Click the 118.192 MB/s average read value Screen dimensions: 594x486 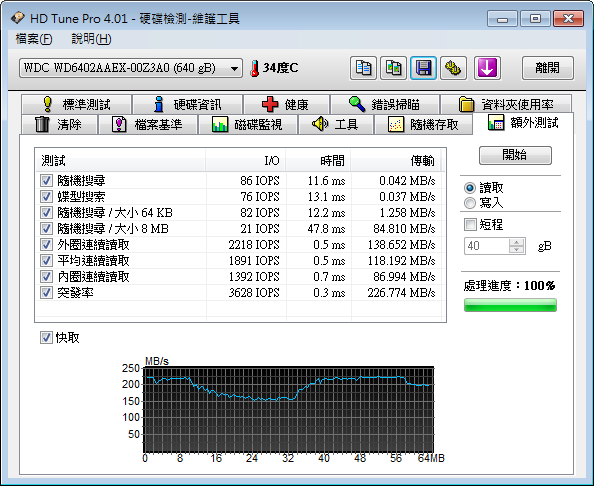point(401,261)
